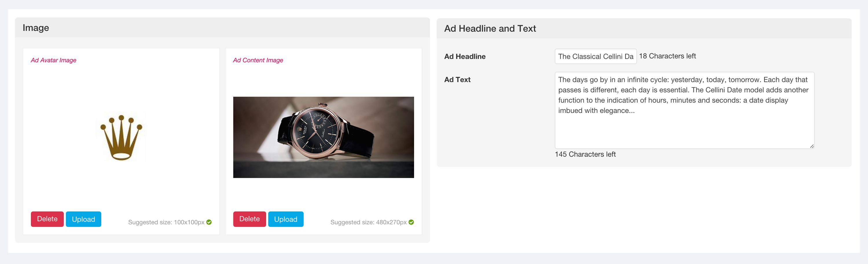Click the 'Ad Text' field label
868x264 pixels.
[457, 80]
